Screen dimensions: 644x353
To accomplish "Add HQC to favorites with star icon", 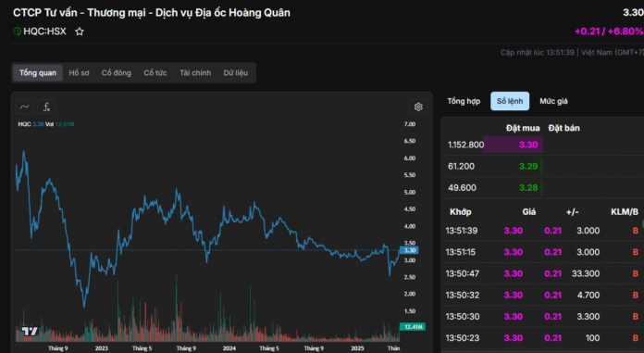I will coord(80,32).
